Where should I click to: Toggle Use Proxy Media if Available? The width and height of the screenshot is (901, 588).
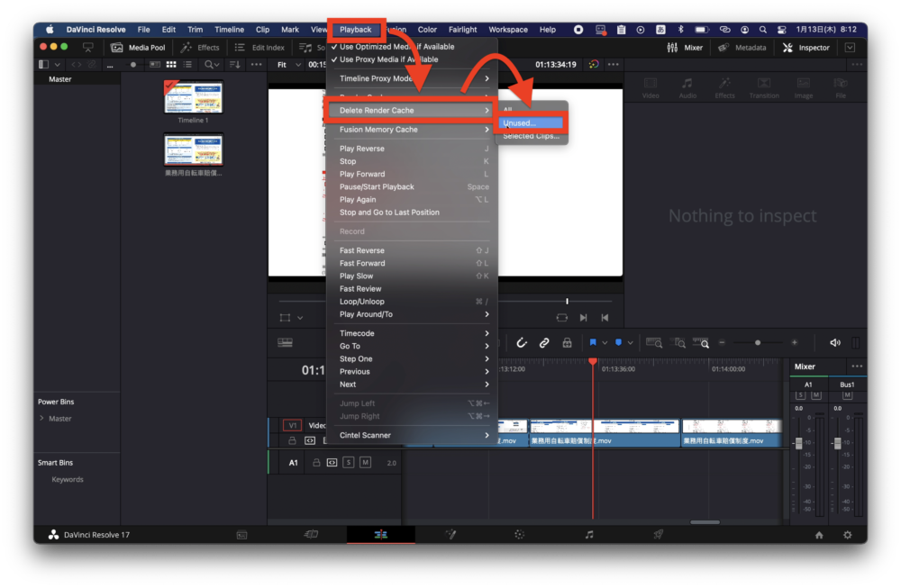pos(411,59)
